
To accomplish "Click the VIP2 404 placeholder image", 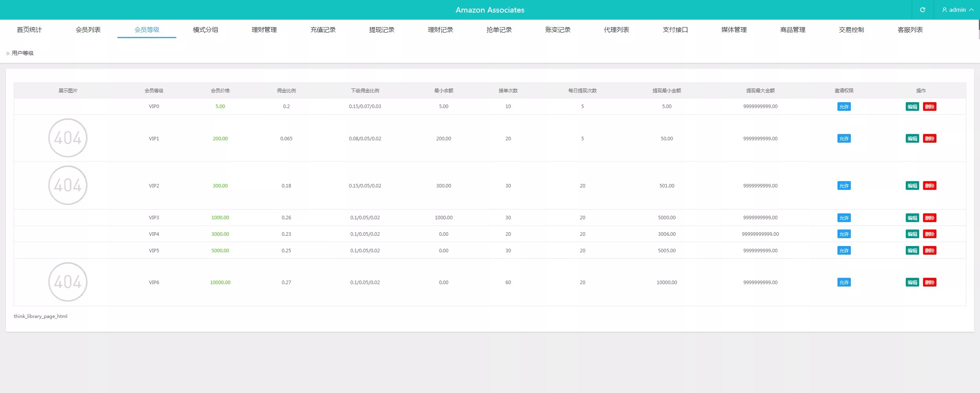I will (68, 185).
